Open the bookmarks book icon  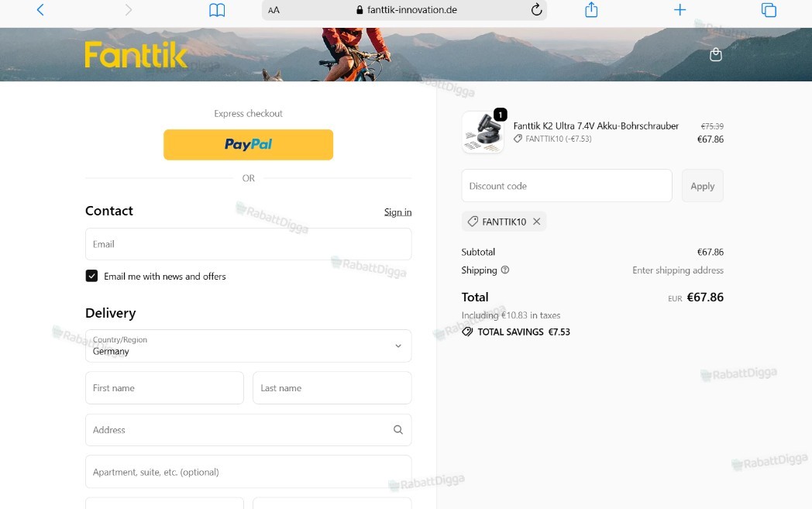(217, 10)
